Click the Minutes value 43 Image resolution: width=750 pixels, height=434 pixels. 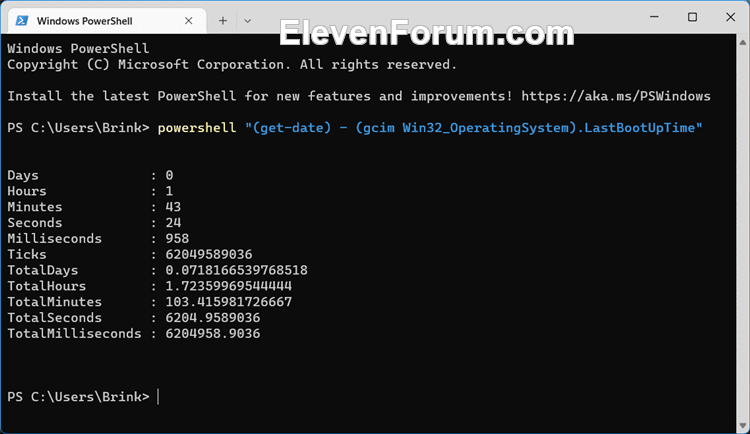point(173,207)
